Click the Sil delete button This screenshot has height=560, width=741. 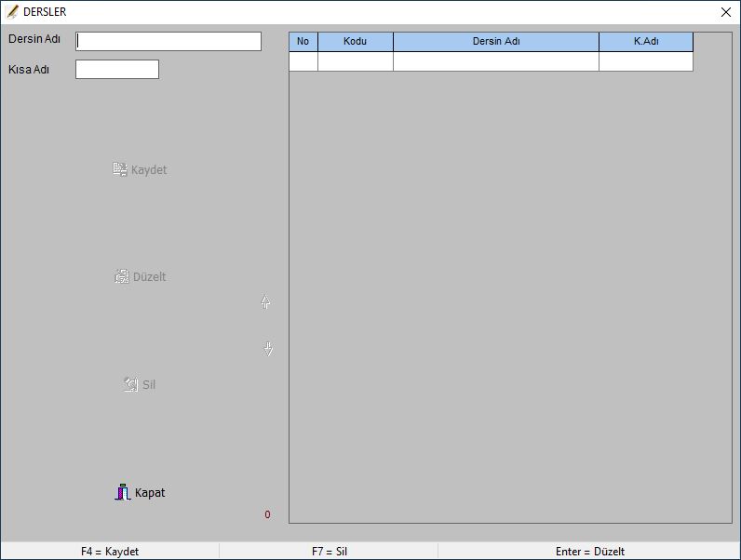140,384
